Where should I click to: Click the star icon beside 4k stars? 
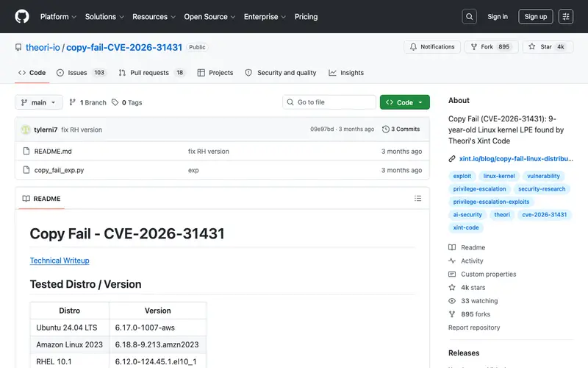452,287
